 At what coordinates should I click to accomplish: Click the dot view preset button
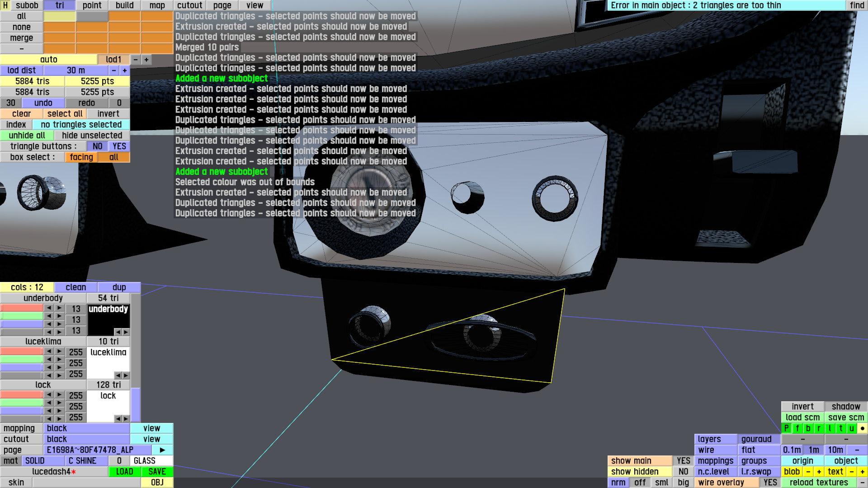862,428
